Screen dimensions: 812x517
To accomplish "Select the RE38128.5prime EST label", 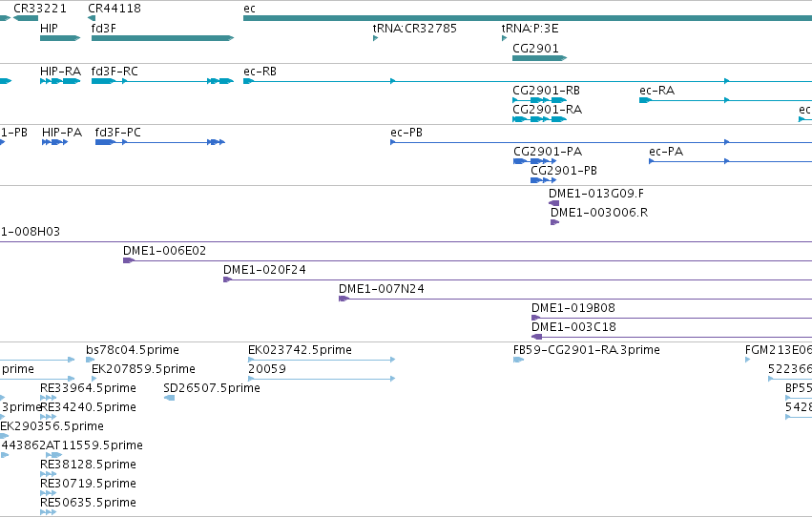I will [x=88, y=465].
